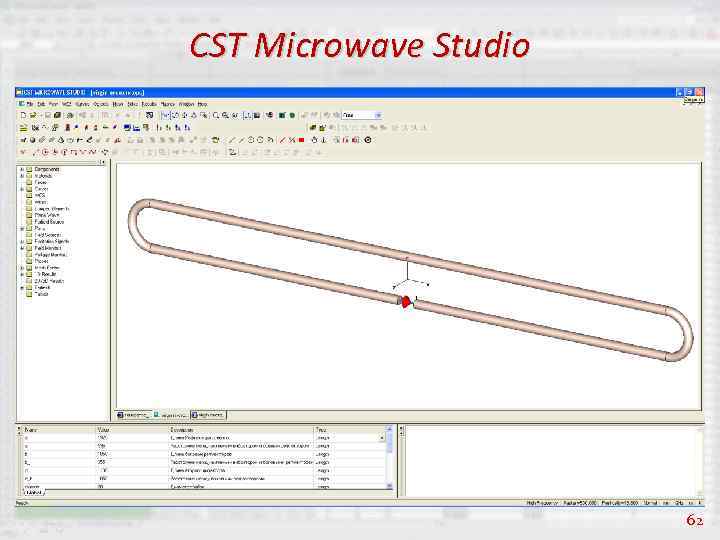The height and width of the screenshot is (540, 720).
Task: Switch to the Global tab under parameter list
Action: (34, 492)
